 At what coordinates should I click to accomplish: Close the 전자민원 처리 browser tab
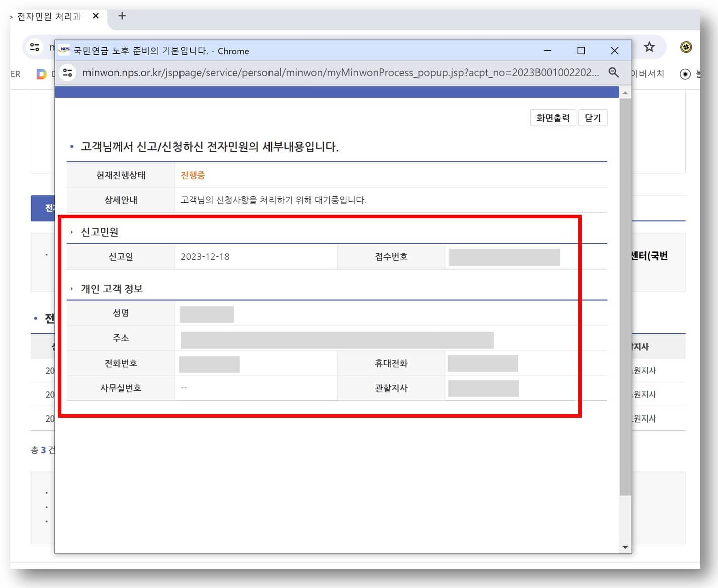tap(96, 16)
